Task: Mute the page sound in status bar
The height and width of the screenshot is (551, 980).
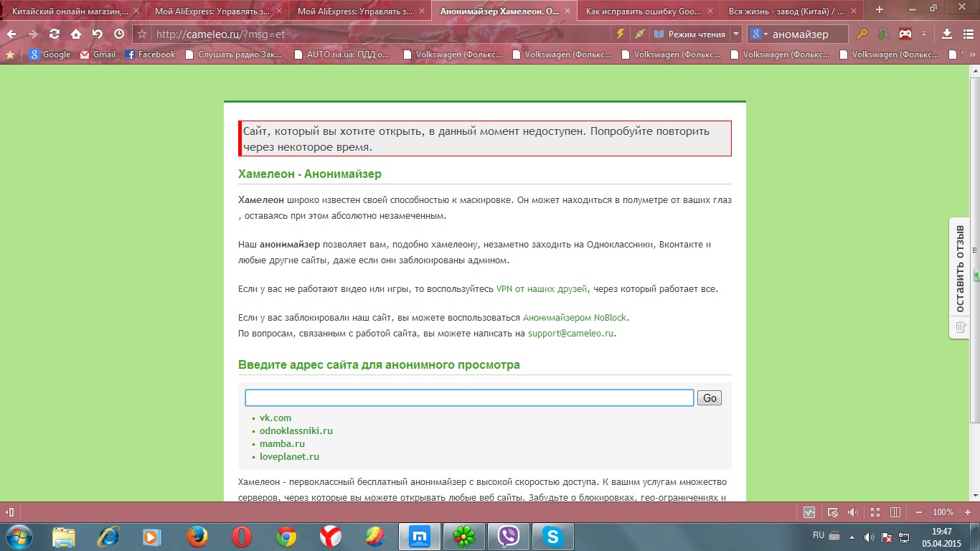Action: click(853, 512)
